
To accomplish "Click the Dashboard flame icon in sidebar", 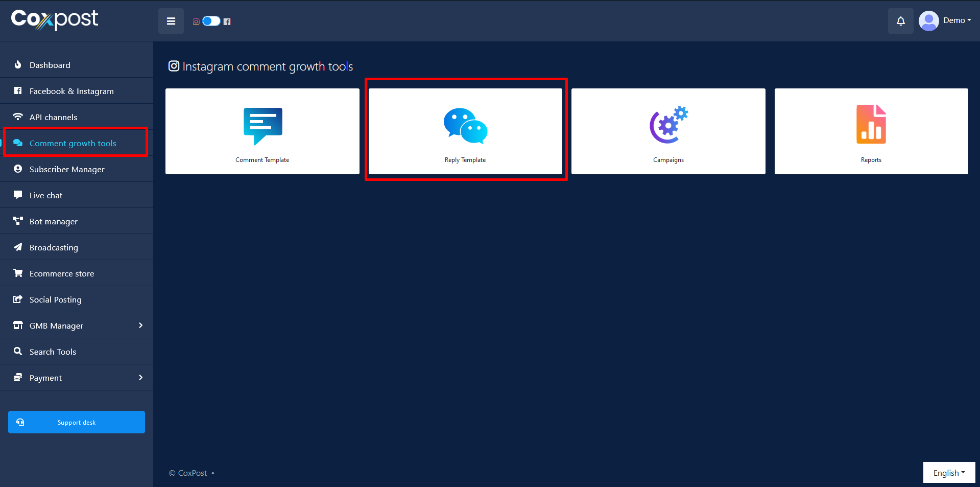I will (x=18, y=65).
